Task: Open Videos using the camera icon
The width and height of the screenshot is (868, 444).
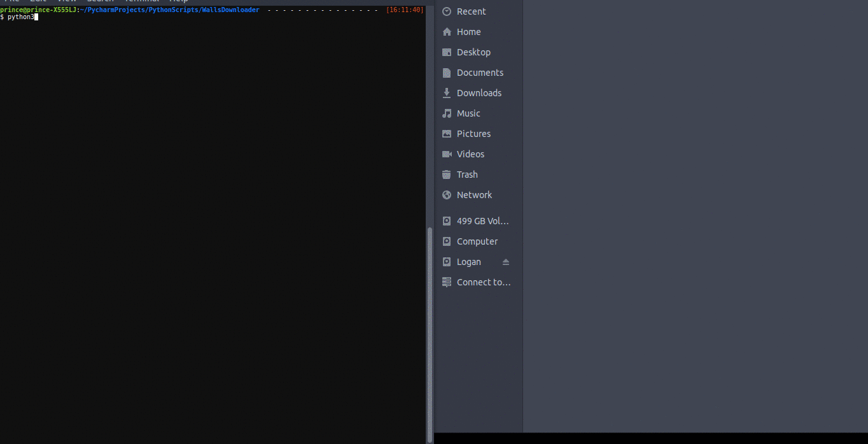Action: [447, 154]
